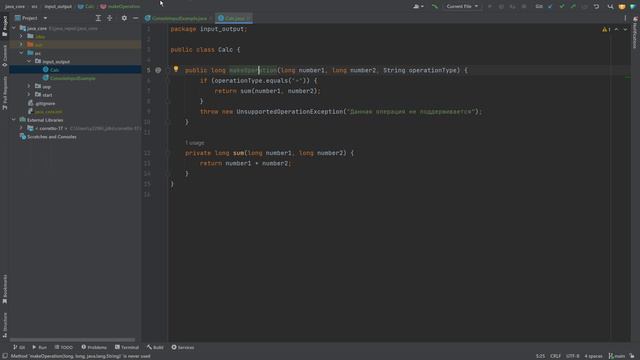This screenshot has height=360, width=640.
Task: Open the Current File run configuration dropdown
Action: [x=462, y=7]
